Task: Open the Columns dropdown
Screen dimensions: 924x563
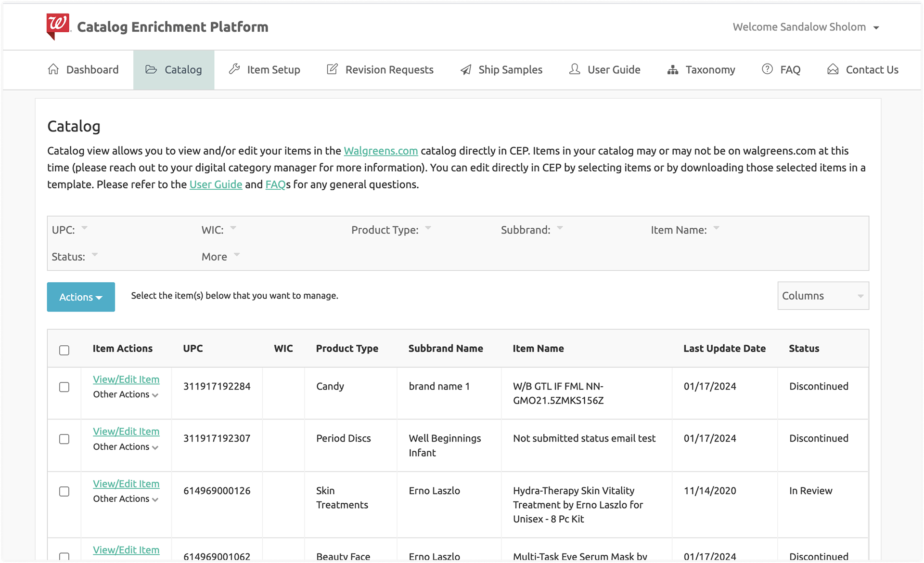Action: 823,296
